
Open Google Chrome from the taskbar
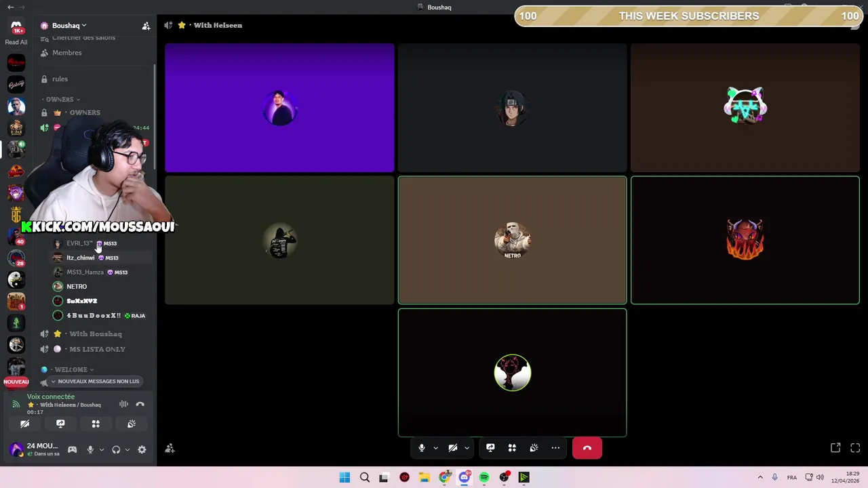pyautogui.click(x=445, y=478)
